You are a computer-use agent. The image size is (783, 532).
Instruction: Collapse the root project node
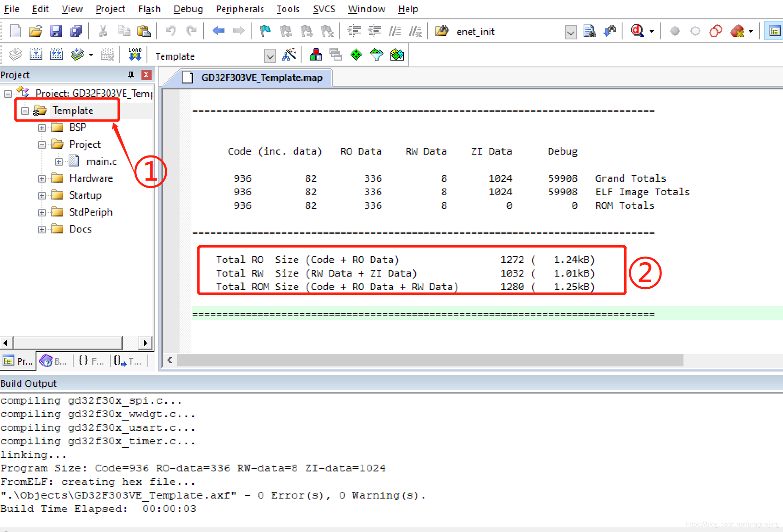coord(8,94)
